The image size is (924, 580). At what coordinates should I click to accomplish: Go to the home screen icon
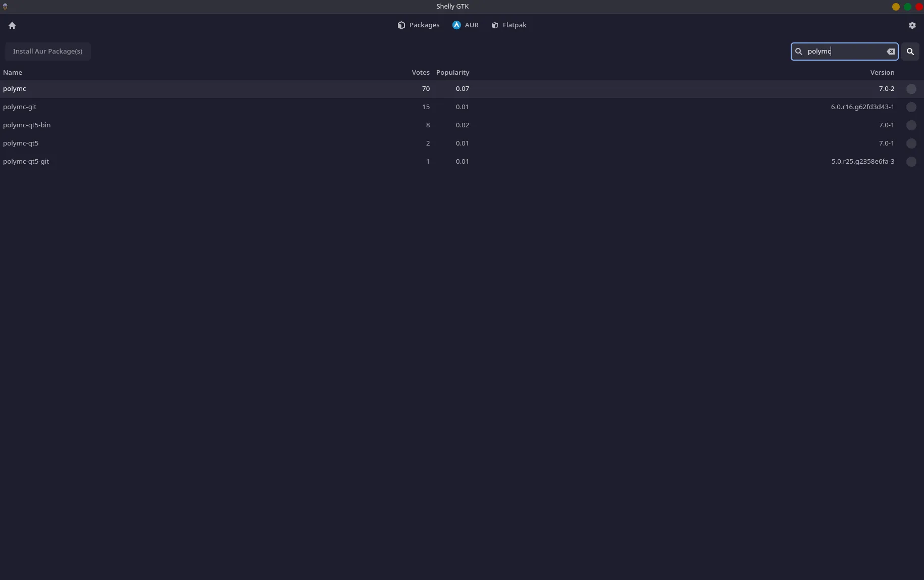[x=12, y=25]
